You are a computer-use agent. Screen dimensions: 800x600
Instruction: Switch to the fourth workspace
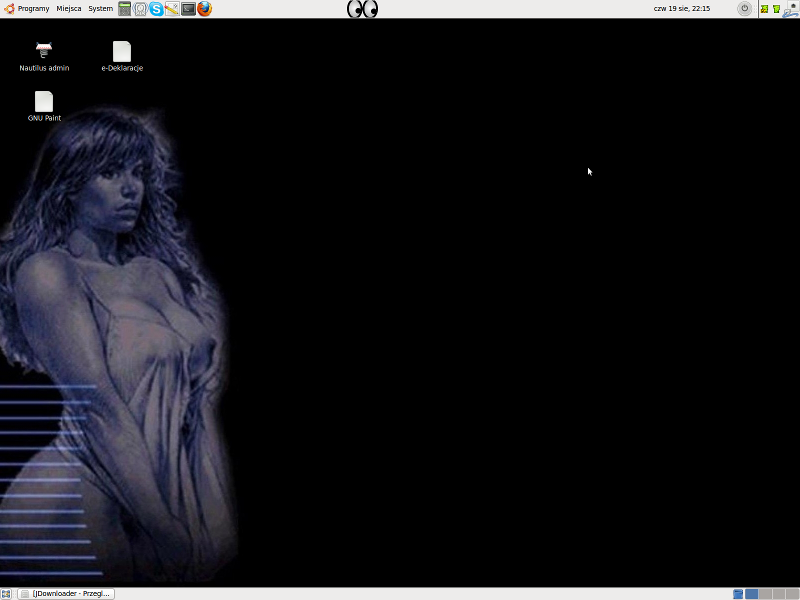click(x=793, y=594)
